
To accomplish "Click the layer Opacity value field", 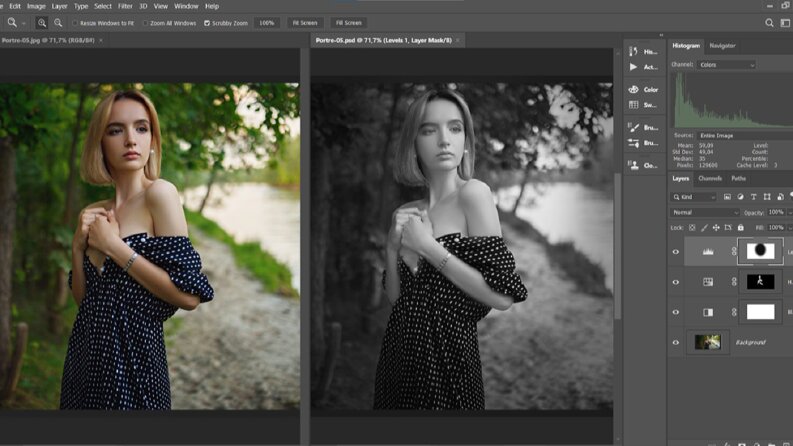I will click(776, 212).
